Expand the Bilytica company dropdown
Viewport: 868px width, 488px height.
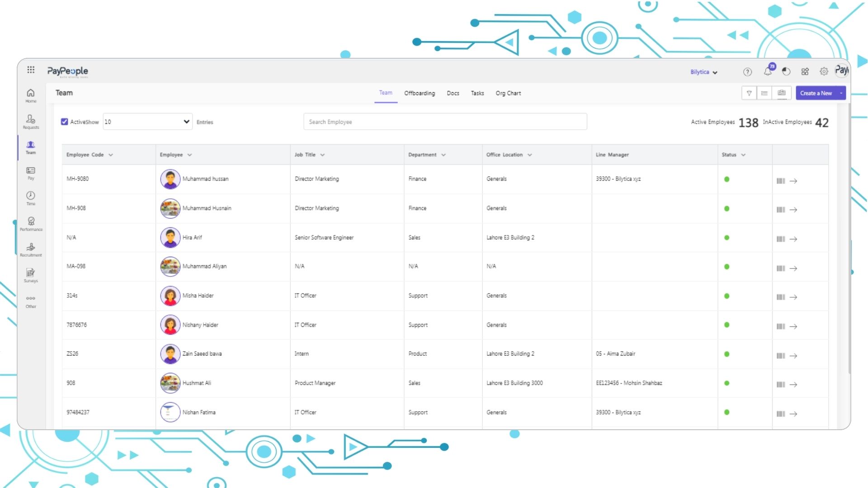point(704,72)
